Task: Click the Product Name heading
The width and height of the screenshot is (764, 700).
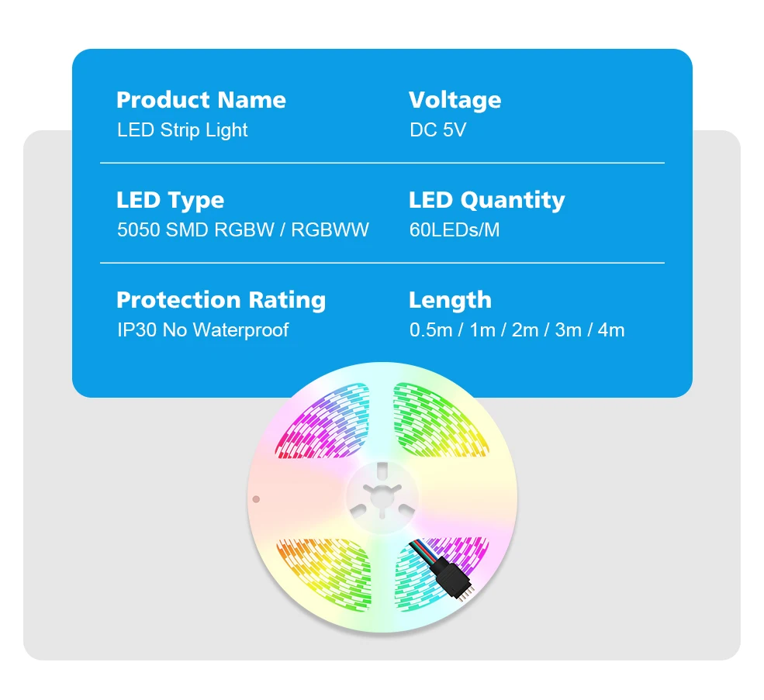Action: (x=201, y=100)
